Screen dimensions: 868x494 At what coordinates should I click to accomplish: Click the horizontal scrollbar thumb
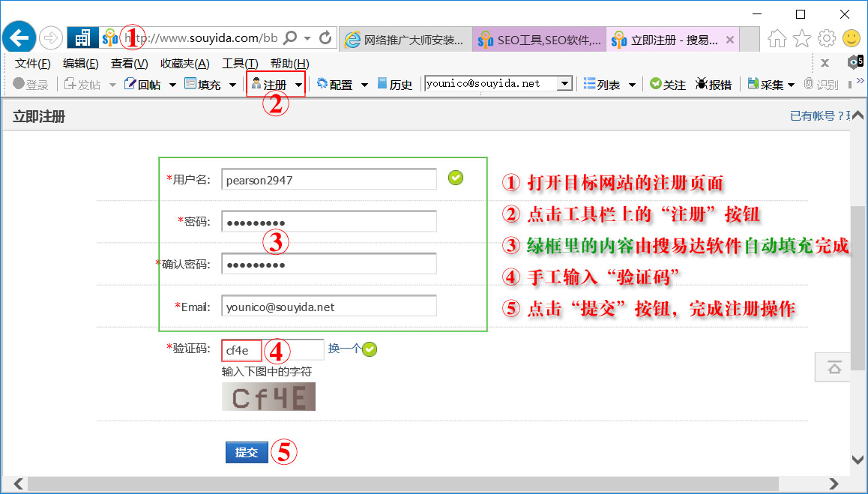pyautogui.click(x=403, y=484)
